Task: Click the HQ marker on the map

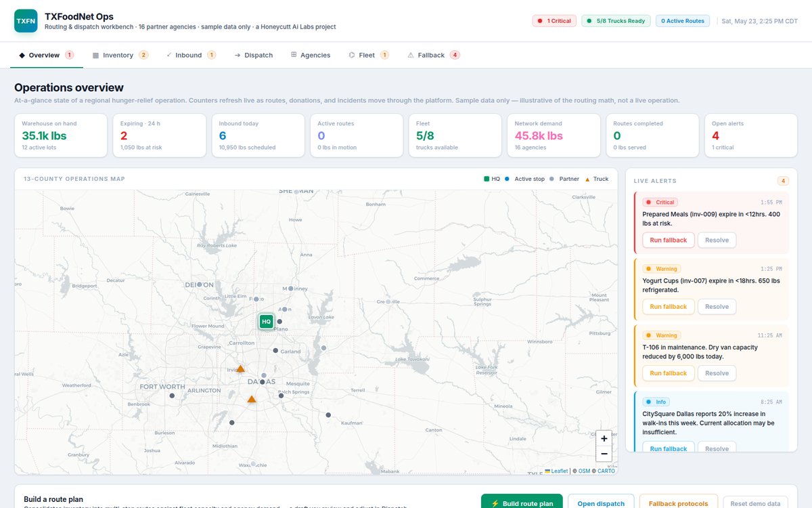Action: pyautogui.click(x=266, y=322)
